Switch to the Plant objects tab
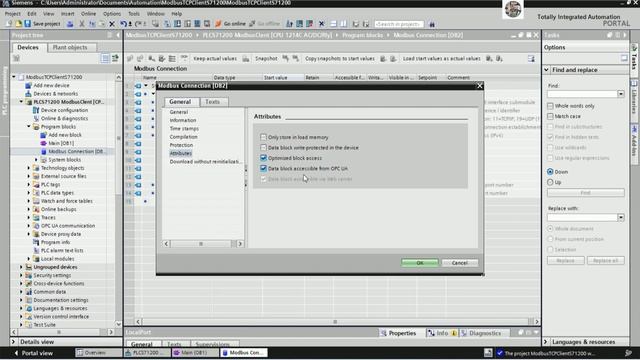This screenshot has width=640, height=360. 70,47
